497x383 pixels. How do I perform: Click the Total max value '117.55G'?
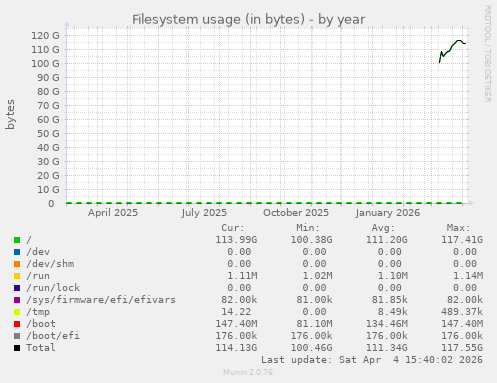(462, 348)
